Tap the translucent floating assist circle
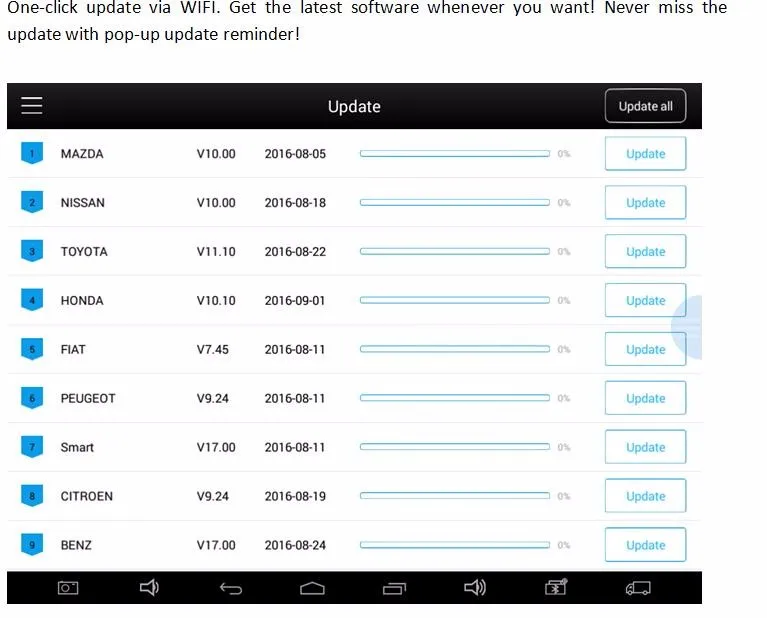 (x=687, y=327)
